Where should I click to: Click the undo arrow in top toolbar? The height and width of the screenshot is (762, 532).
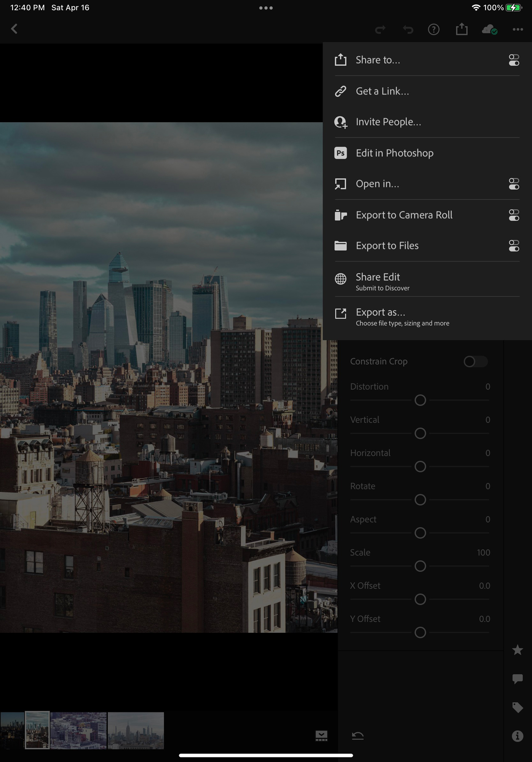tap(408, 29)
